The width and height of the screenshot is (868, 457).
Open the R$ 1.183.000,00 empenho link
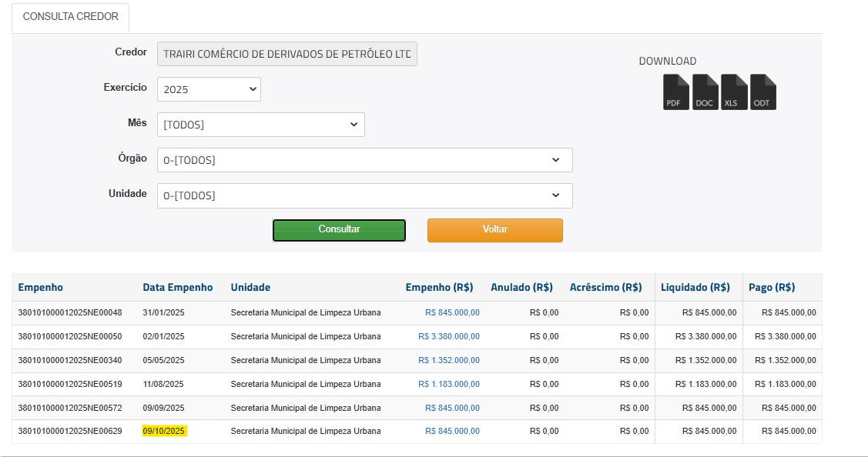pos(448,384)
